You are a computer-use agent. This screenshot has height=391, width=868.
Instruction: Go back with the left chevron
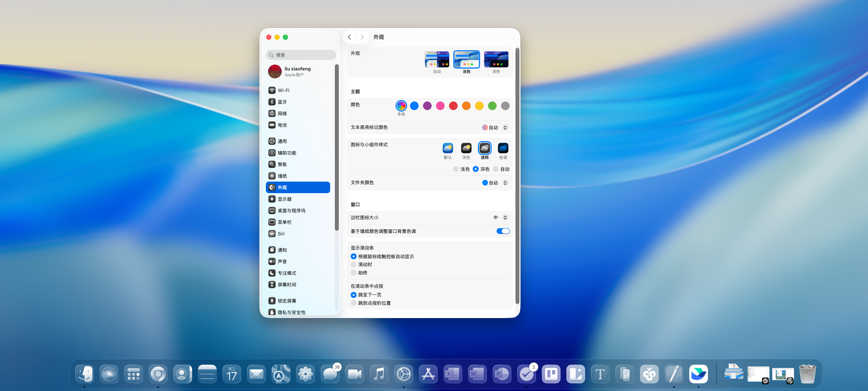(349, 37)
